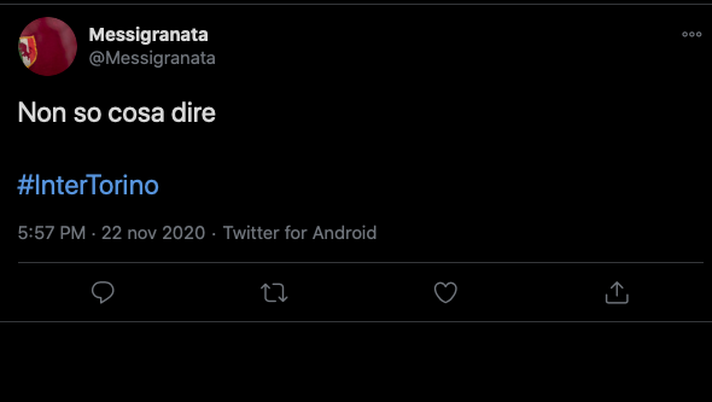Viewport: 712px width, 402px height.
Task: Click the heart icon to like tweet
Action: [445, 292]
